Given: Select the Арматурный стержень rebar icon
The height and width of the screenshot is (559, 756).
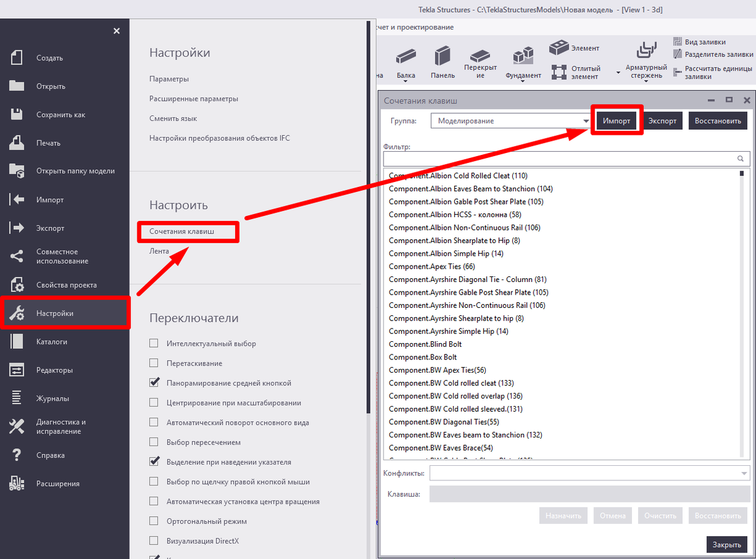Looking at the screenshot, I should click(646, 51).
